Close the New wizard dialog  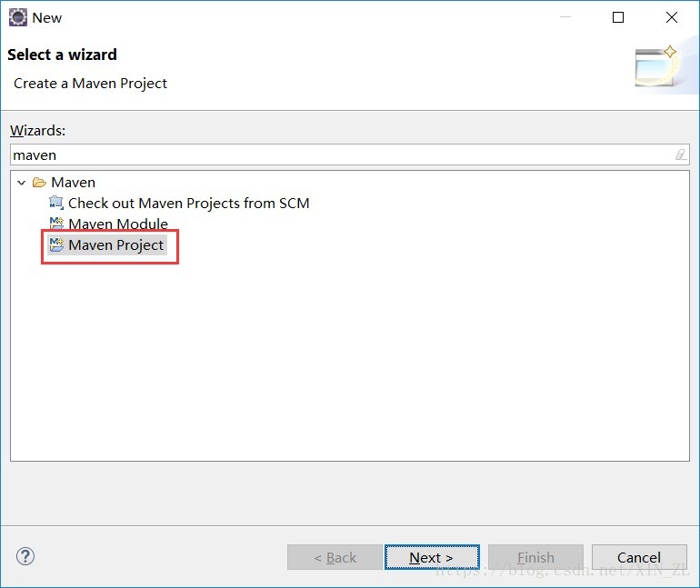pos(672,17)
